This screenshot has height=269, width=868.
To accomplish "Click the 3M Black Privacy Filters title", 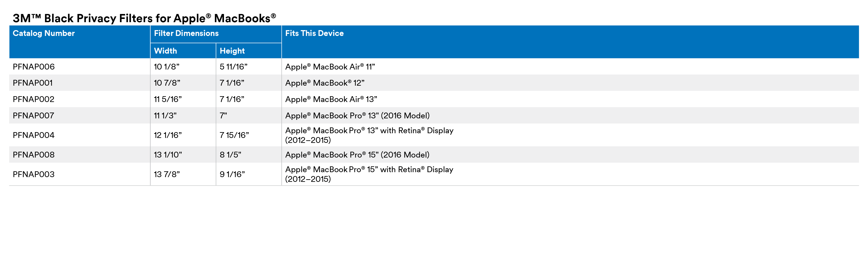I will 144,18.
